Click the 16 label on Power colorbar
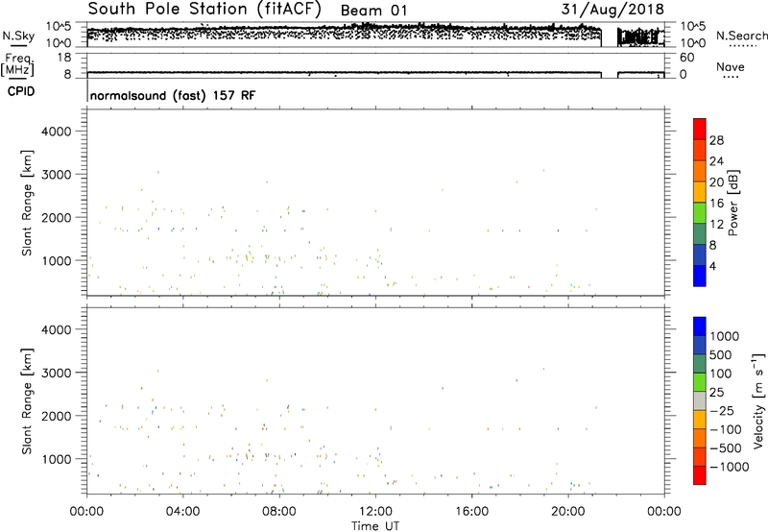This screenshot has height=532, width=768. tap(716, 204)
